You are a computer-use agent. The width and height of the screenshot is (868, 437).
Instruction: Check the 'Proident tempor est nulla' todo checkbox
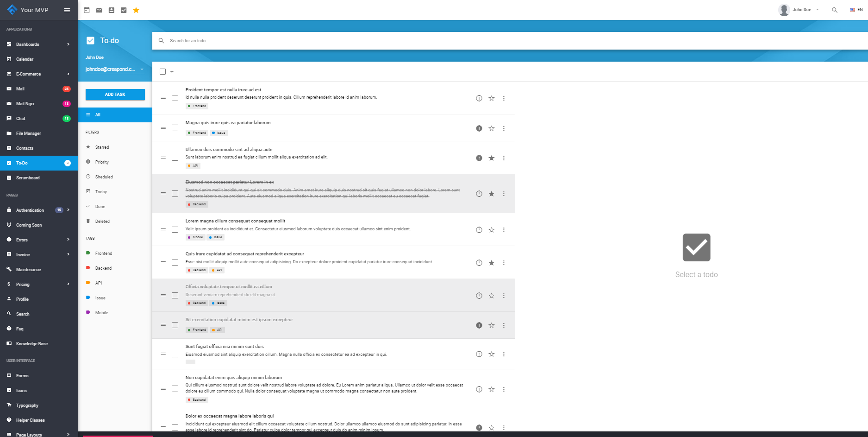175,98
